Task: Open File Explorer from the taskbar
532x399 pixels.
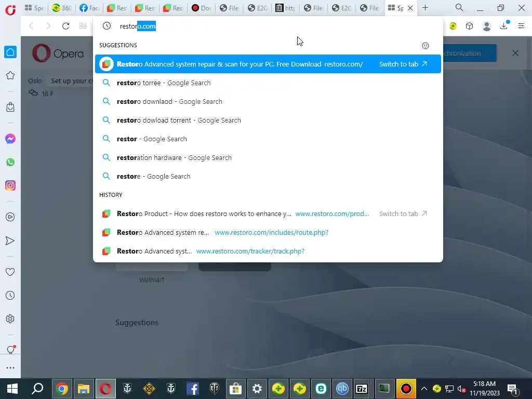Action: [84, 389]
